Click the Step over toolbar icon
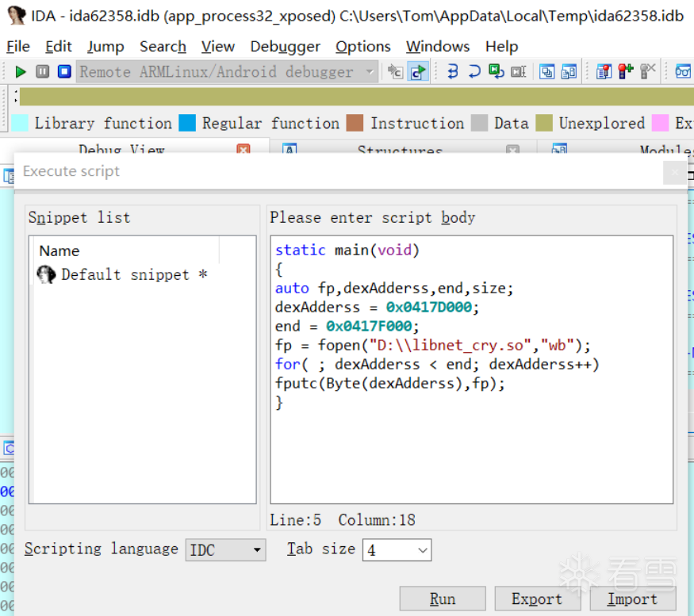Screen dimensions: 694x616 (474, 71)
